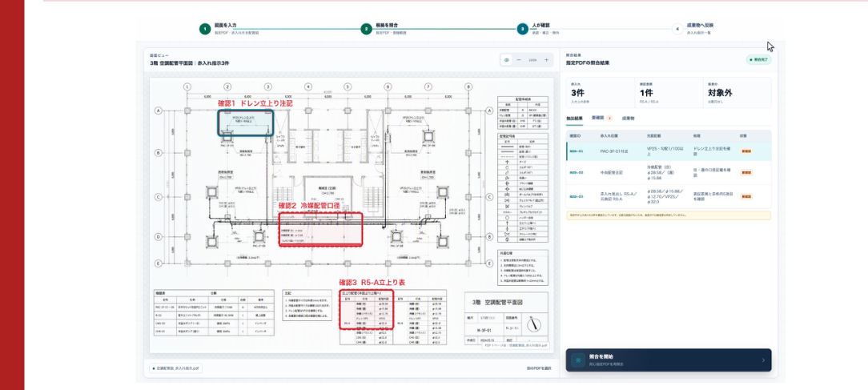Click the yellow notice banner below results table
The height and width of the screenshot is (390, 868).
tap(668, 215)
